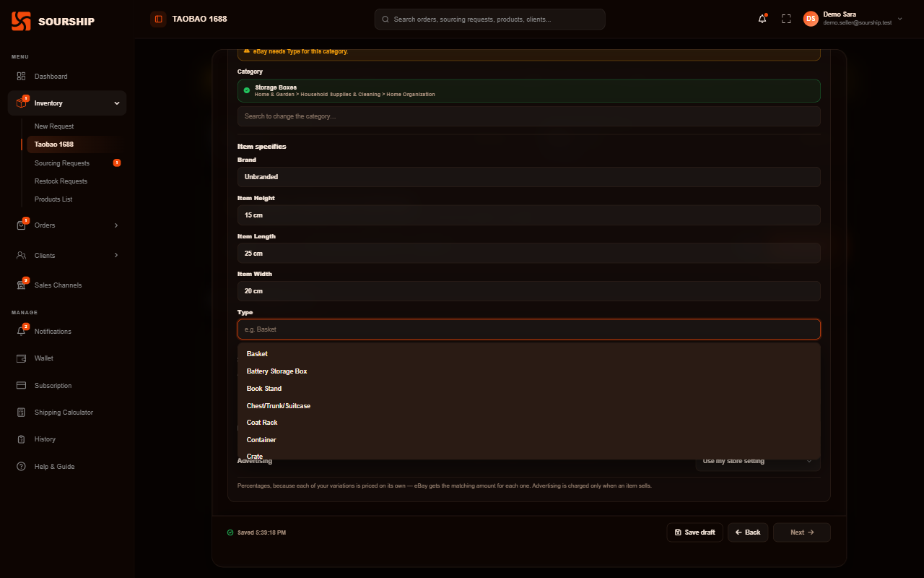This screenshot has height=578, width=924.
Task: Edit the Brand field showing Unbranded
Action: click(x=529, y=177)
